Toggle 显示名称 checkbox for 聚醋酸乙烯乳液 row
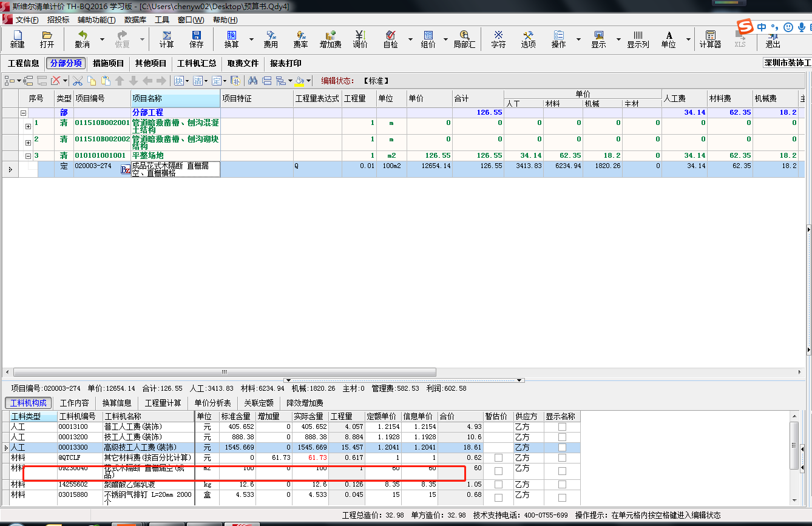The width and height of the screenshot is (812, 526). pyautogui.click(x=562, y=485)
